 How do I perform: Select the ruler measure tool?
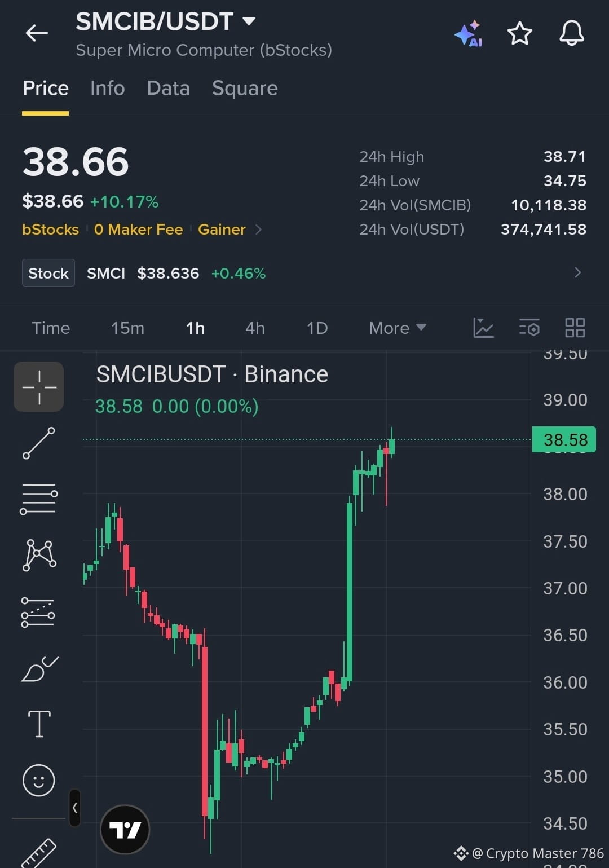click(x=38, y=853)
